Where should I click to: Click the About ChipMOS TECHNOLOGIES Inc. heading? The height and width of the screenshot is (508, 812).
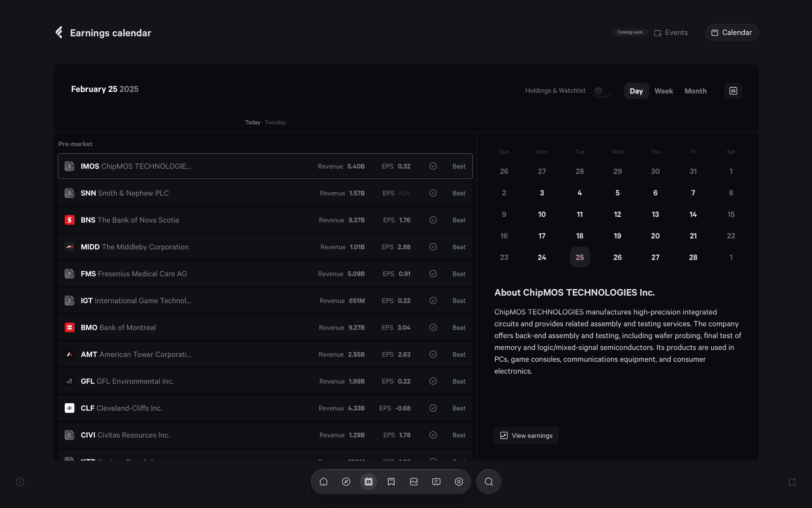pyautogui.click(x=574, y=293)
